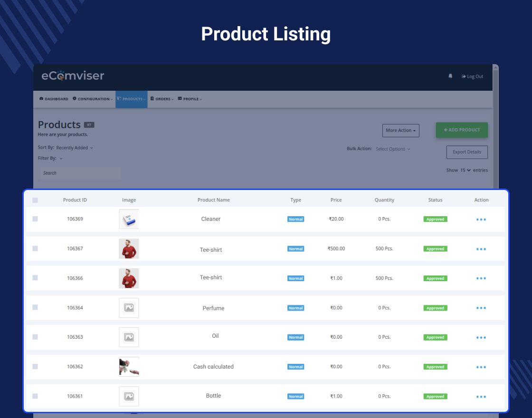Open action dots for Cleaner product

click(x=481, y=219)
